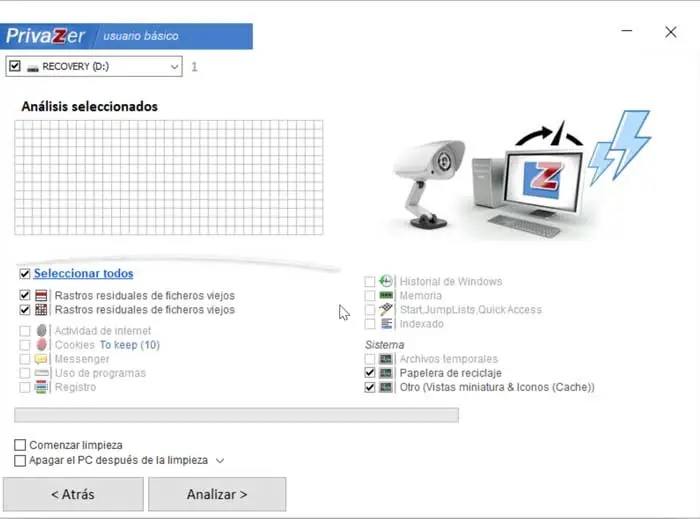Viewport: 700px width, 519px height.
Task: Uncheck Otro (Vistas miniatura & Iconos) checkbox
Action: 370,387
